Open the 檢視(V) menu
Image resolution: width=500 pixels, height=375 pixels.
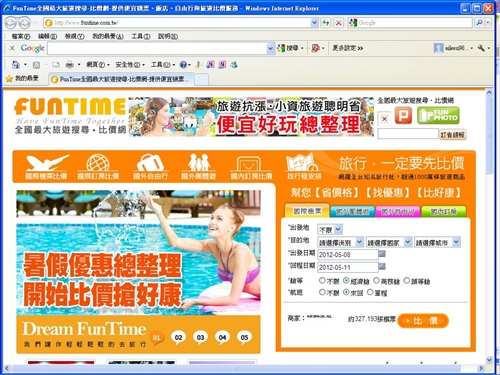[74, 36]
